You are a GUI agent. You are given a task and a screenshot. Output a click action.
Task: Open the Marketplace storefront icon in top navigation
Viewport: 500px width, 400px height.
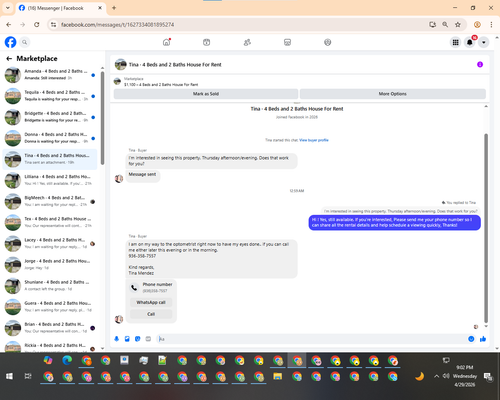287,42
